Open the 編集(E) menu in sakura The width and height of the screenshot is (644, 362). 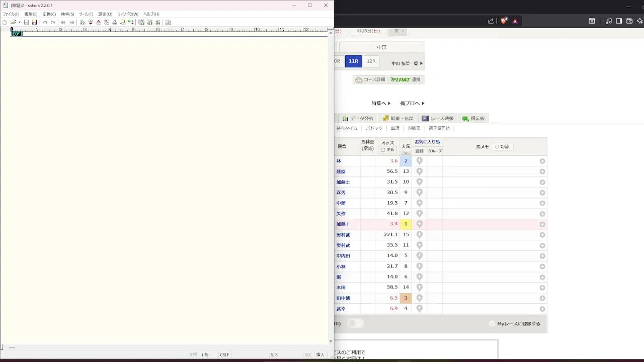click(x=31, y=14)
